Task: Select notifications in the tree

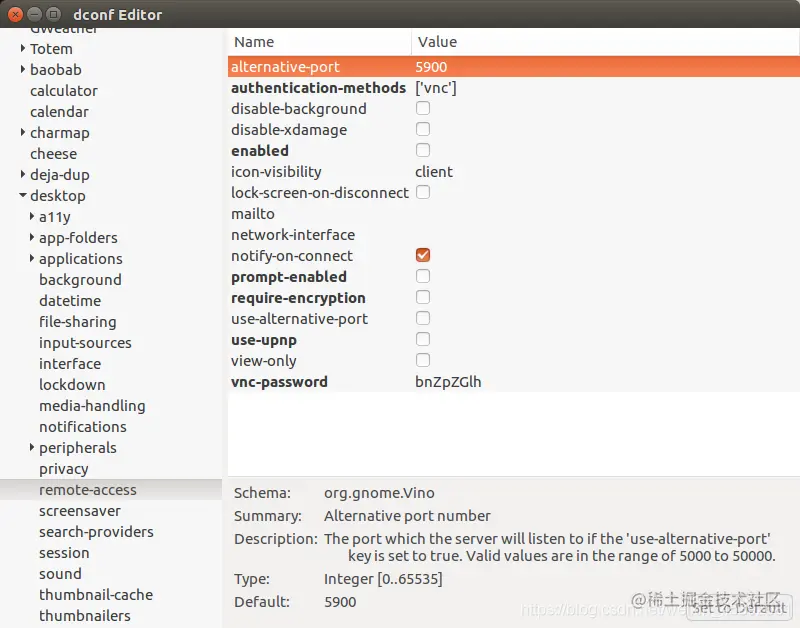Action: pos(83,426)
